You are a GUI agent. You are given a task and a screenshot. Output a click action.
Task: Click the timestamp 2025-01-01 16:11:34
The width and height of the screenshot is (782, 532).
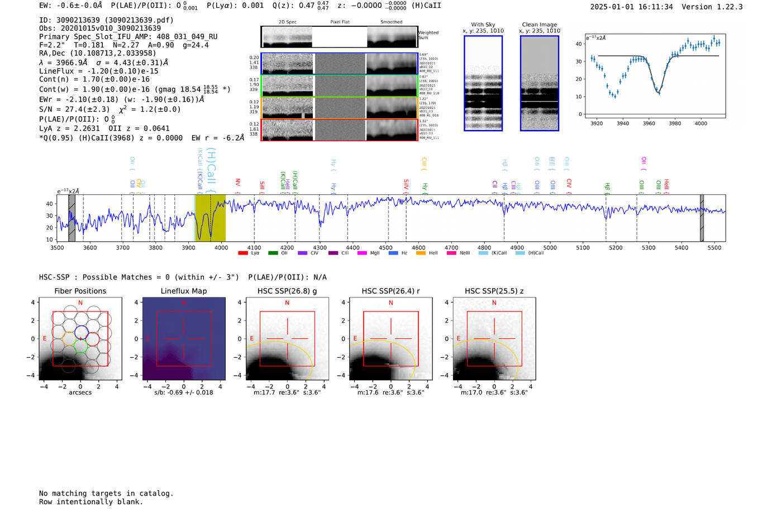[631, 7]
